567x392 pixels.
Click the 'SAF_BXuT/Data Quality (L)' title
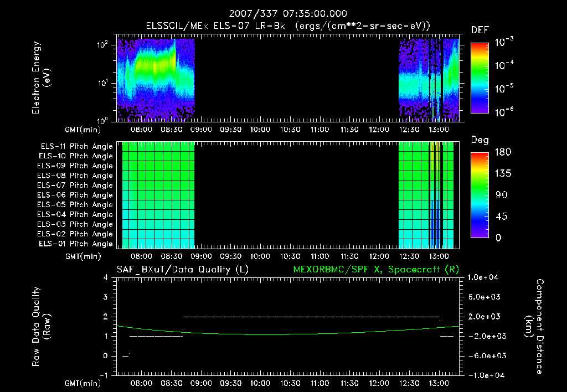pos(183,270)
